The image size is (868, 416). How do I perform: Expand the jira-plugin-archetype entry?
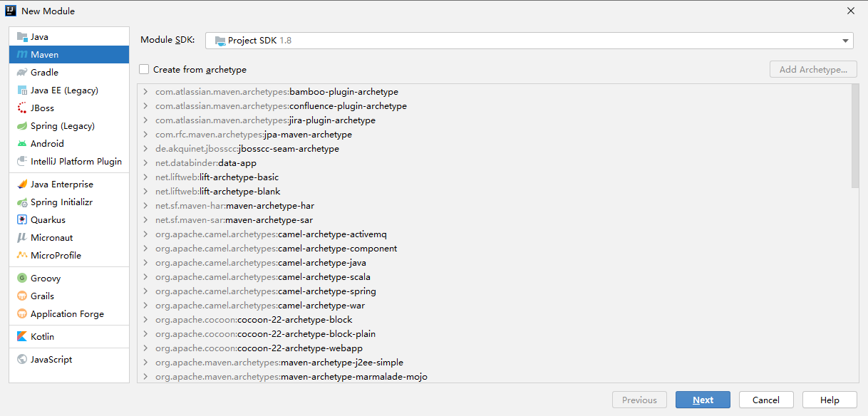click(x=145, y=120)
